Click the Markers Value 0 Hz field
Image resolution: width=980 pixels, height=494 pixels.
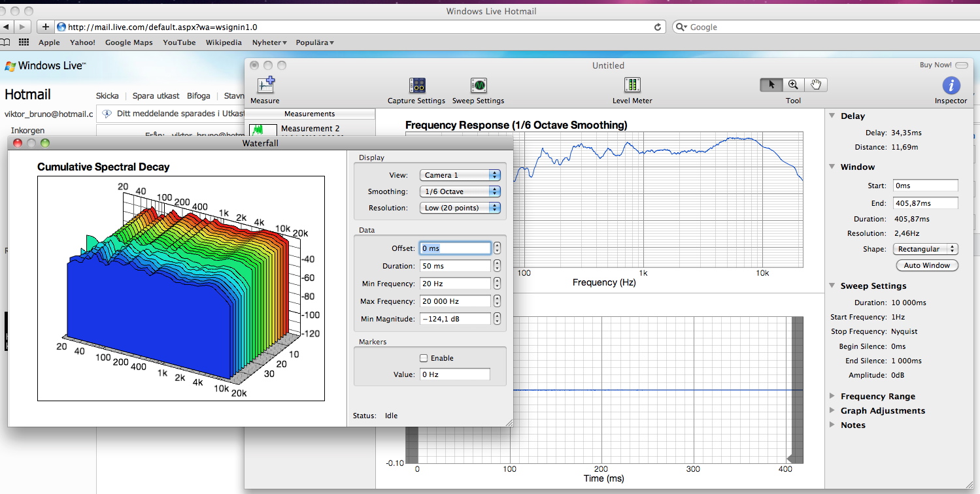tap(455, 374)
